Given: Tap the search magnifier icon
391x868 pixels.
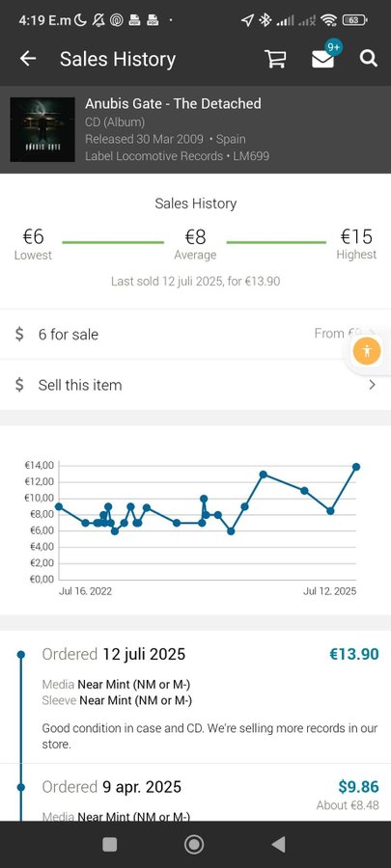Looking at the screenshot, I should [x=369, y=59].
